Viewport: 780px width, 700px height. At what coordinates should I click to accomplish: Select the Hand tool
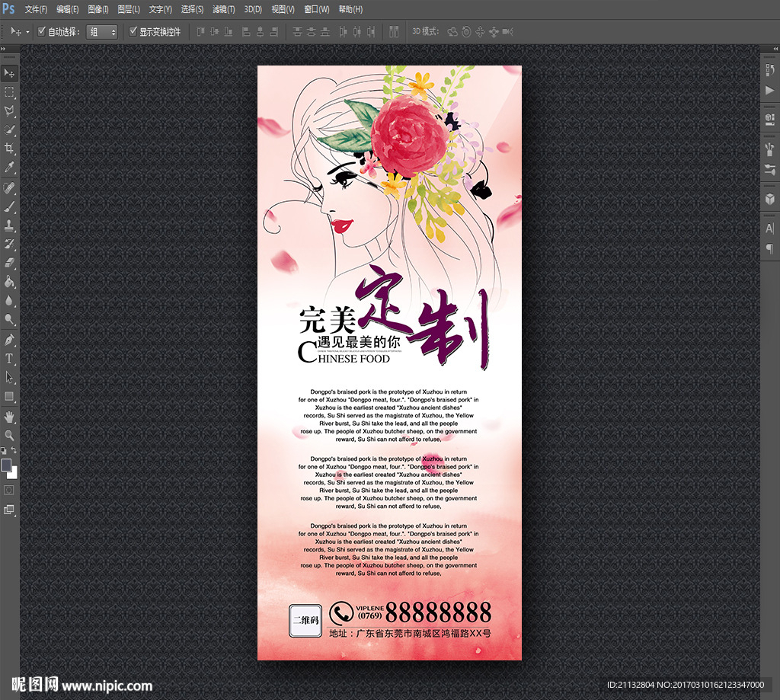coord(9,417)
